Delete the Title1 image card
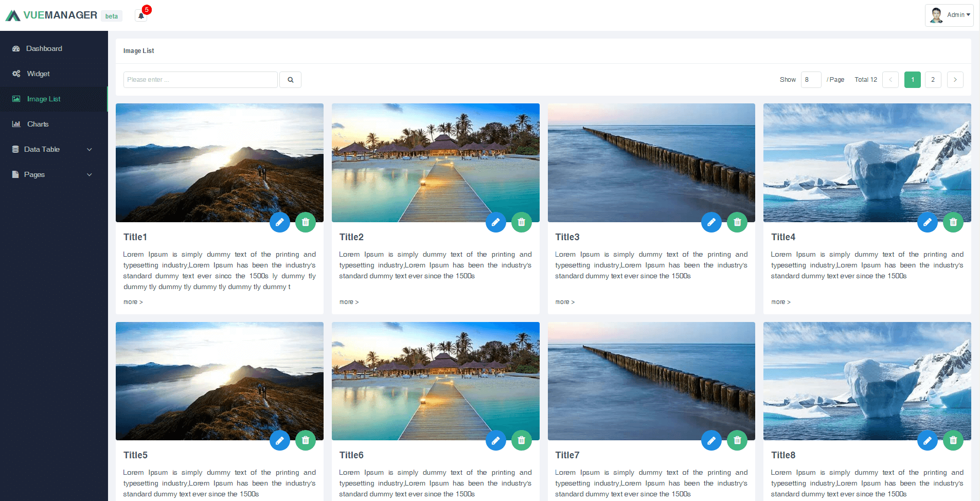 pos(306,222)
